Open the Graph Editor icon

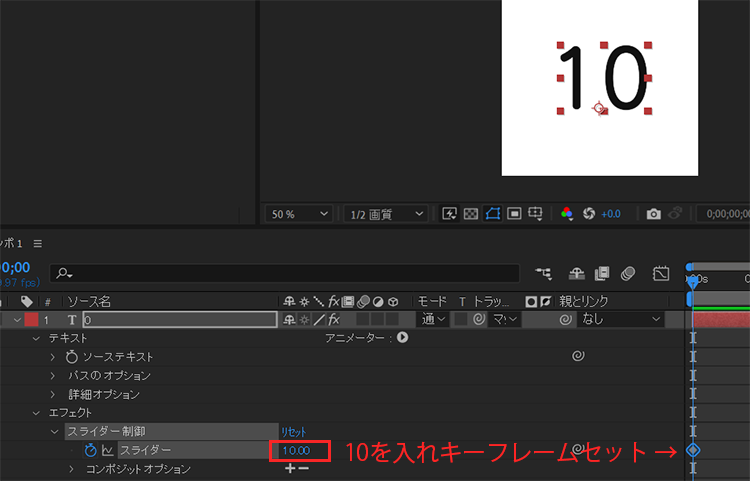click(661, 273)
